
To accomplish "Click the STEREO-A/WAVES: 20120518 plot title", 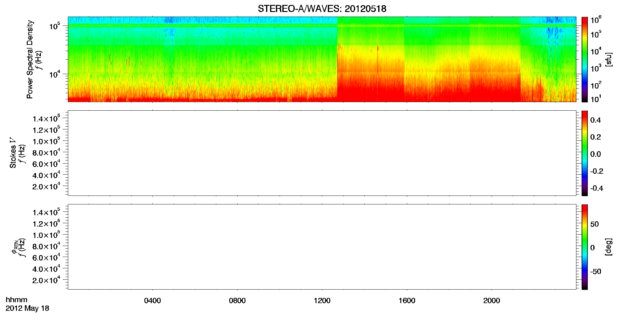I will tap(322, 9).
